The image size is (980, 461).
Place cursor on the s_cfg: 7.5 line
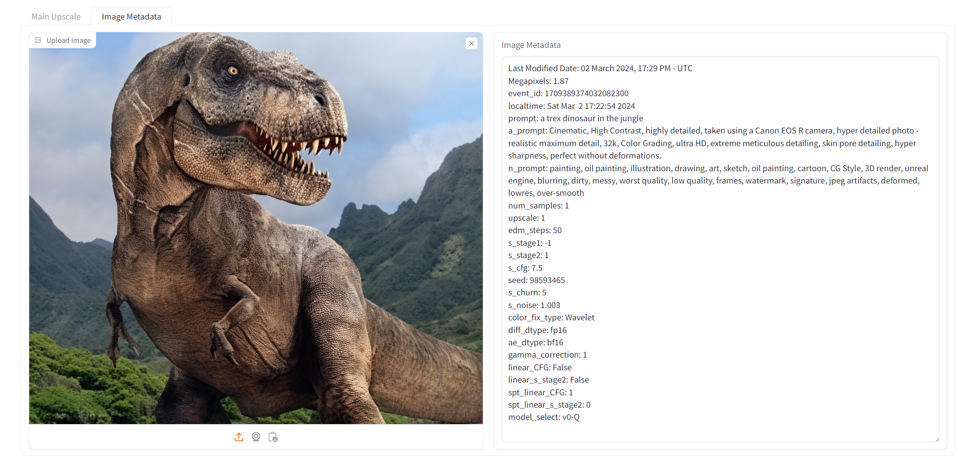[525, 268]
